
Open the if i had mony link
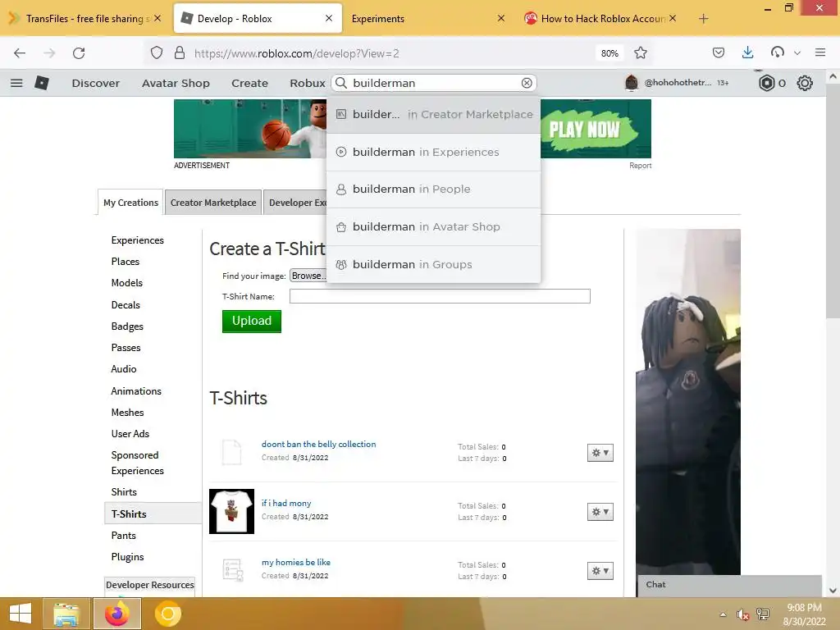[286, 503]
